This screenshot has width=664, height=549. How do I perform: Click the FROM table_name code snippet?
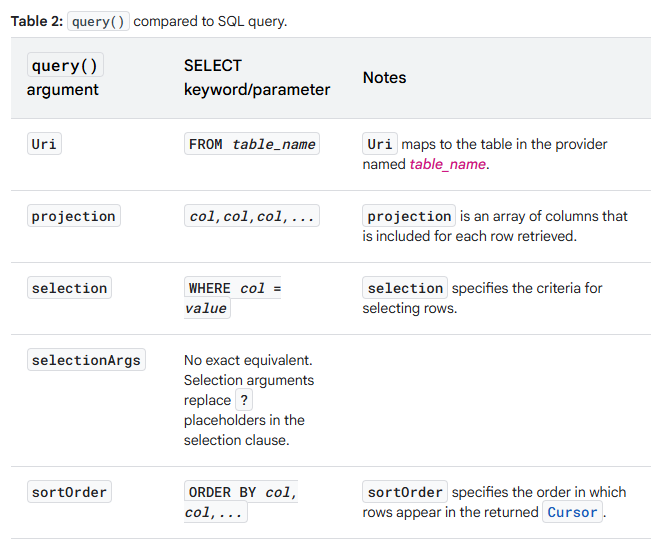coord(252,144)
